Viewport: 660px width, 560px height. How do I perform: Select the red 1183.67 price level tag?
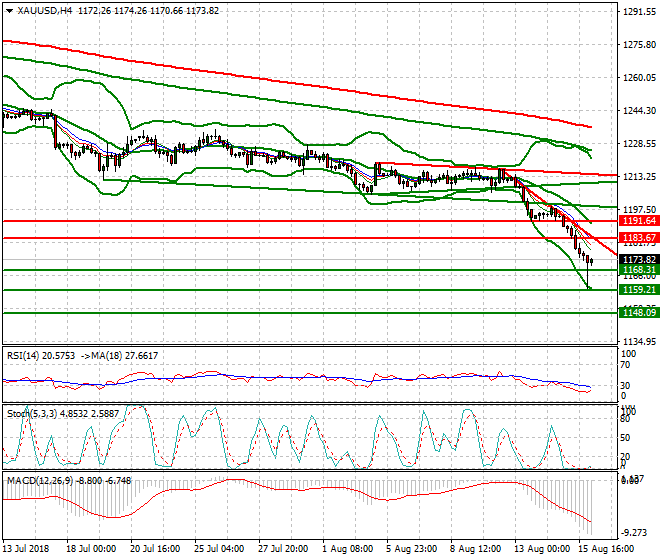(638, 237)
